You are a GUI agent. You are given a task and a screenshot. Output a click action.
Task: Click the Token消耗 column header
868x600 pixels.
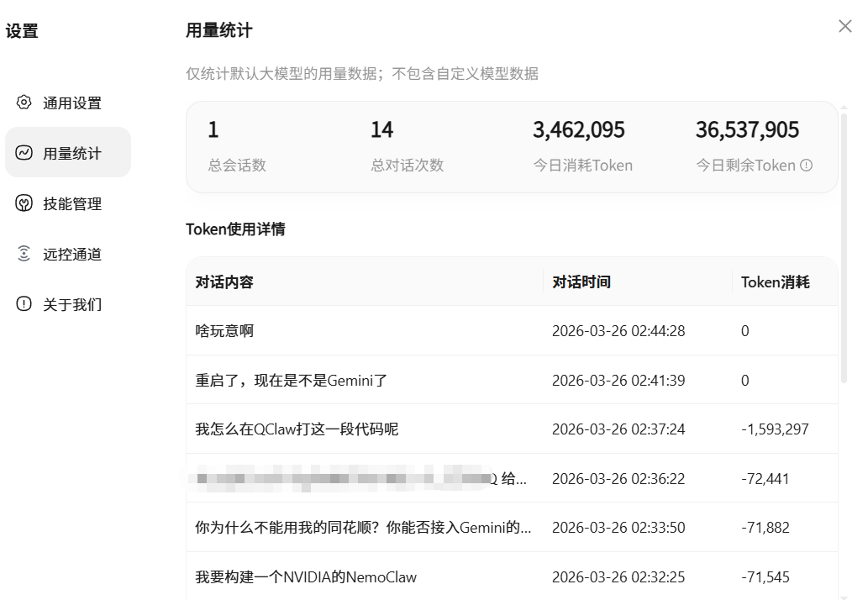[775, 282]
